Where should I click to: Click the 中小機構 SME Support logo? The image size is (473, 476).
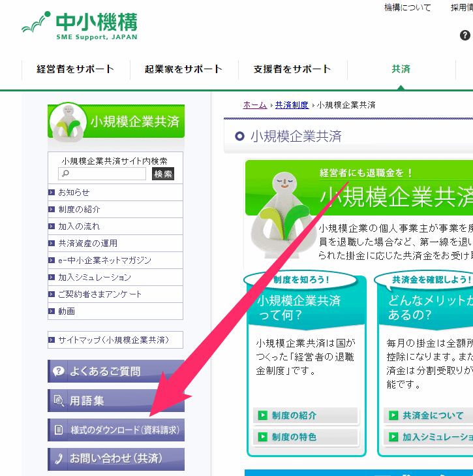tap(80, 26)
